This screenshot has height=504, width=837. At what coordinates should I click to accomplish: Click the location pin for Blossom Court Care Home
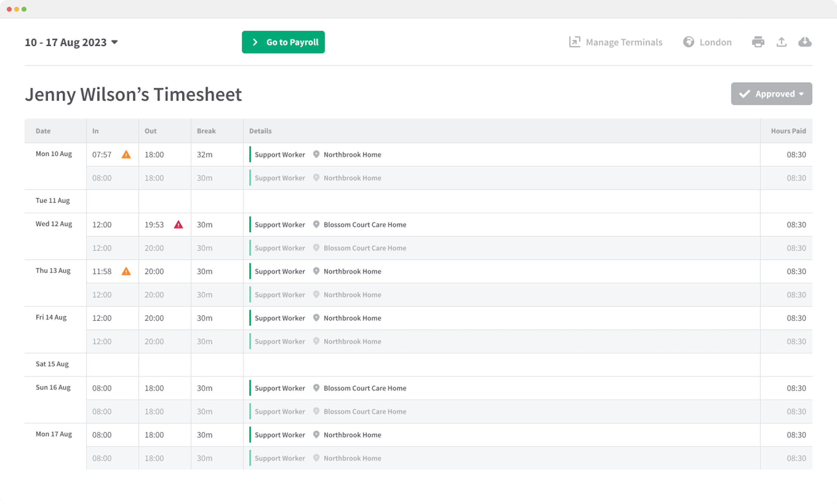point(316,224)
